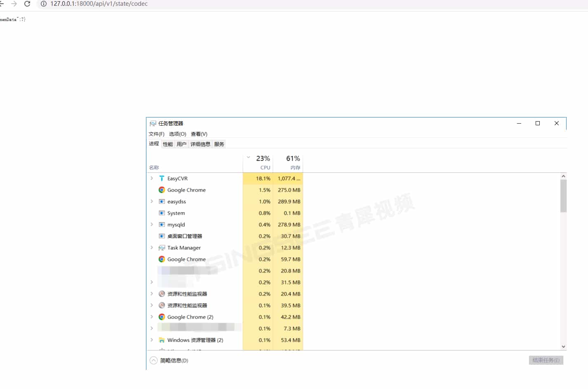Expand the Google Chrome (2) process group
Viewport: 588px width, 389px height.
click(152, 316)
